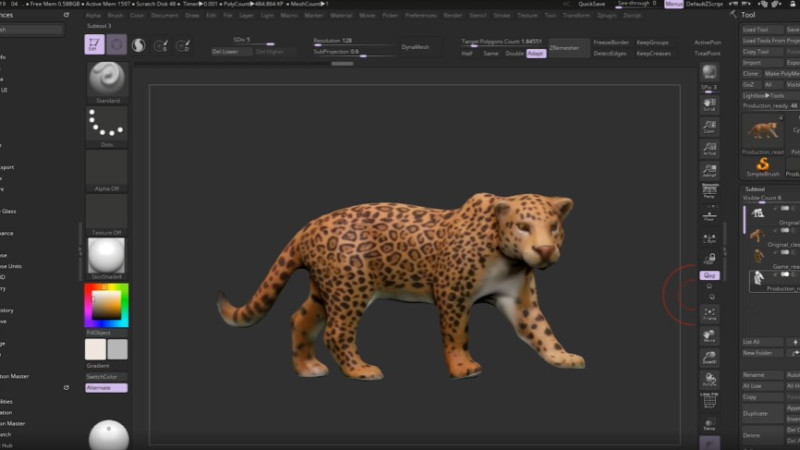Open the Preferences menu
The height and width of the screenshot is (450, 800).
[x=420, y=15]
